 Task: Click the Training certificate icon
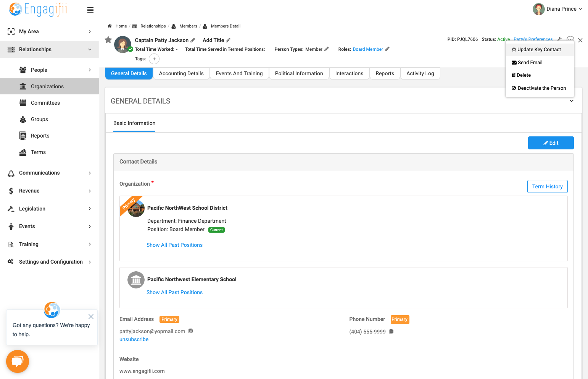click(x=11, y=245)
